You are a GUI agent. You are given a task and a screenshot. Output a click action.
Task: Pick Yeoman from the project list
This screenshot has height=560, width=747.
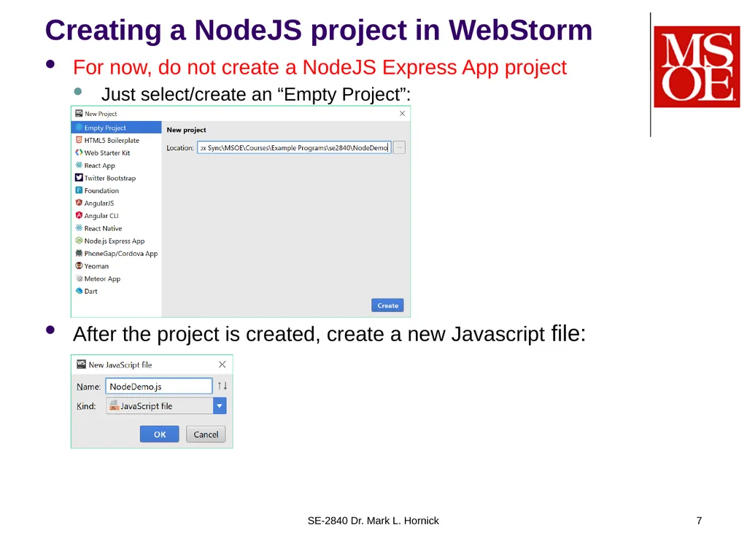pyautogui.click(x=116, y=266)
